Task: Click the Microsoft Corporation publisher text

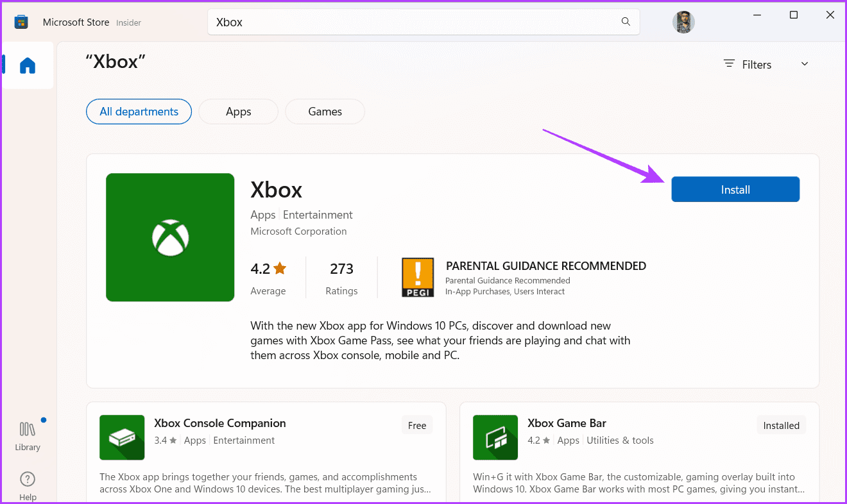Action: click(298, 231)
